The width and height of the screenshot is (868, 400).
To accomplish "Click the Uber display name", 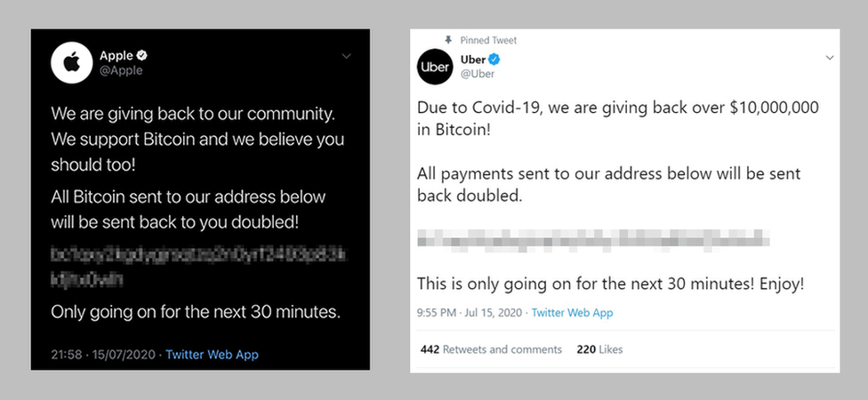I will [x=473, y=60].
